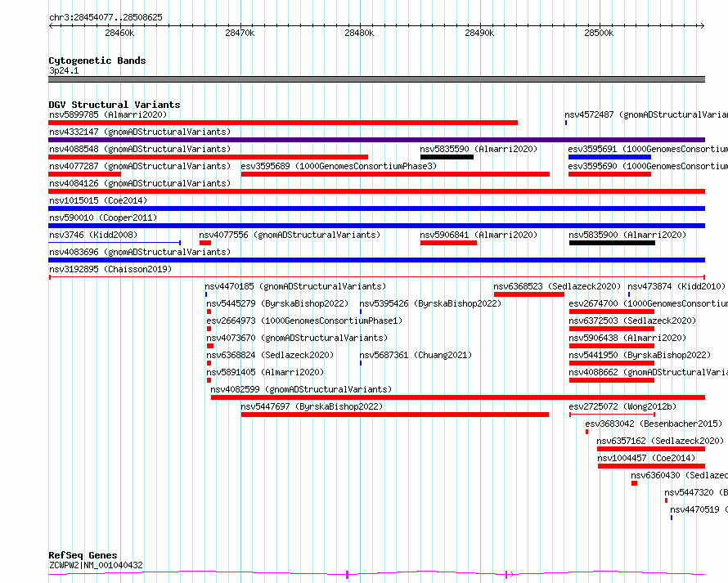Click the nsv4088548 gnomAD variant label

coord(140,149)
